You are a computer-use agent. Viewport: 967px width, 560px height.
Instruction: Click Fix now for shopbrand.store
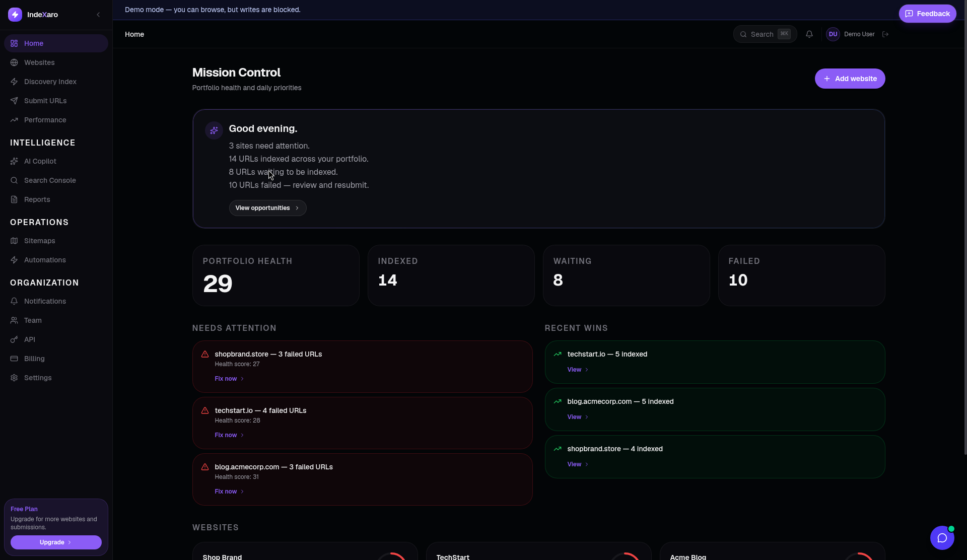point(229,379)
